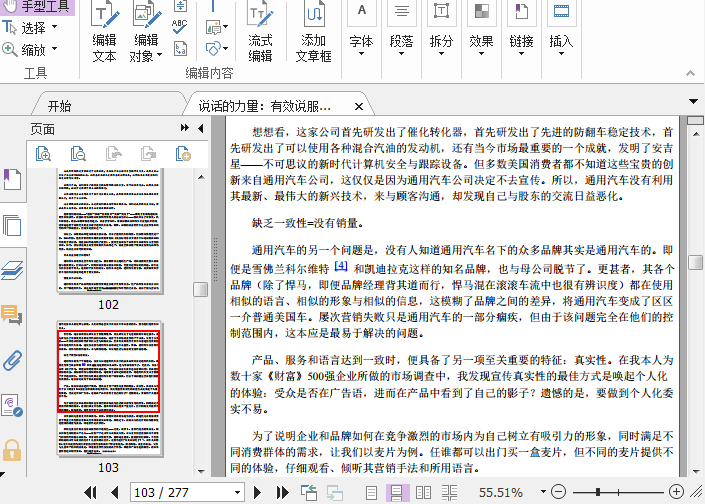This screenshot has width=705, height=504.
Task: Switch to the 开始 tab
Action: (59, 105)
